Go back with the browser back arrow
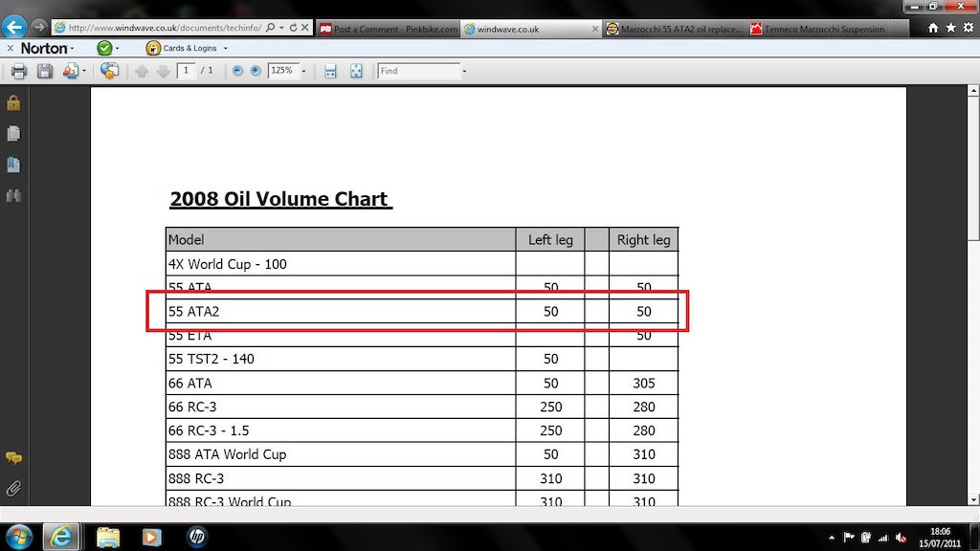This screenshot has height=551, width=980. click(x=13, y=28)
